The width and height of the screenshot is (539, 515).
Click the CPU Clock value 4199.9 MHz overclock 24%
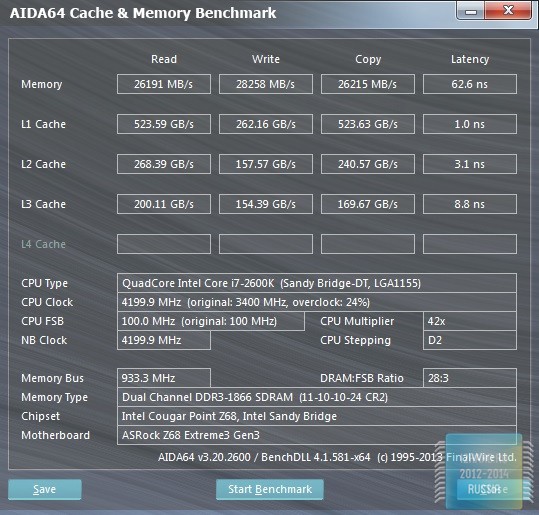(x=317, y=302)
